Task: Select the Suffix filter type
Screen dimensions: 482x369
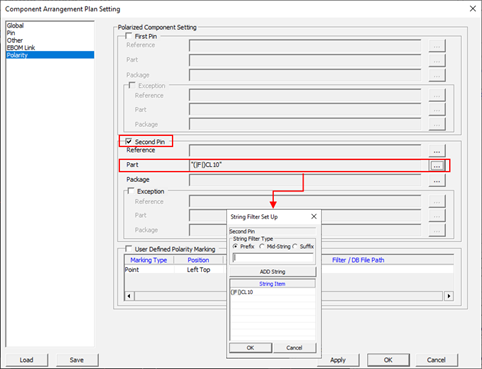Action: [295, 246]
